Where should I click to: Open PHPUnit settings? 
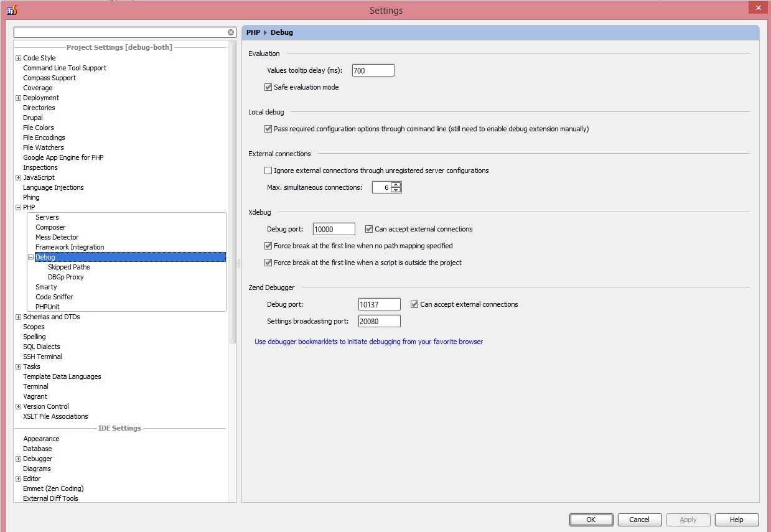pos(48,307)
